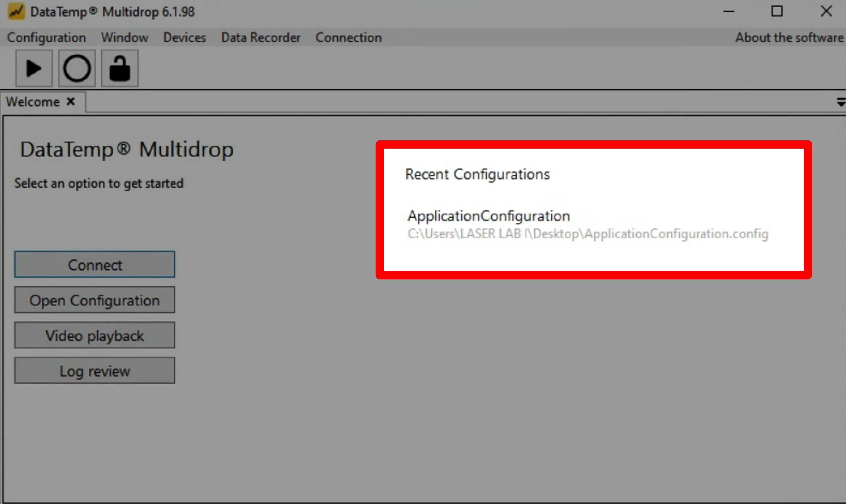Image resolution: width=846 pixels, height=504 pixels.
Task: Click the record circle toolbar button
Action: [x=77, y=68]
